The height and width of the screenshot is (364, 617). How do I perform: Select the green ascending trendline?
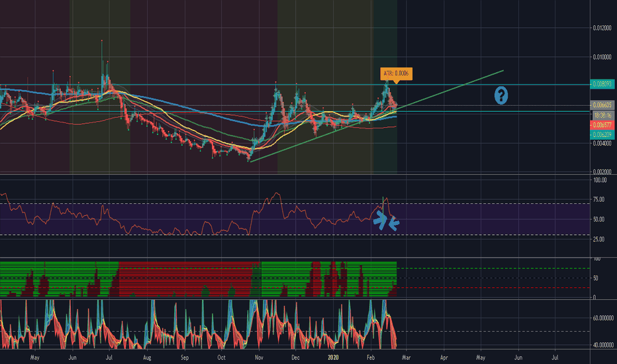point(377,116)
